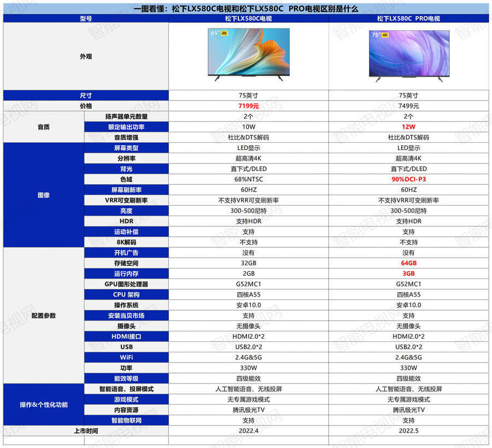Select the launch date '2022.4'

[249, 430]
